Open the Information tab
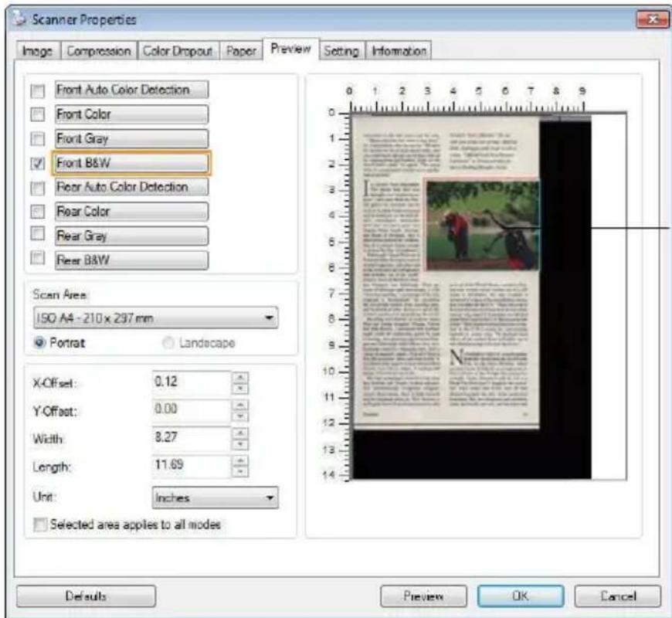The width and height of the screenshot is (672, 618). (399, 51)
